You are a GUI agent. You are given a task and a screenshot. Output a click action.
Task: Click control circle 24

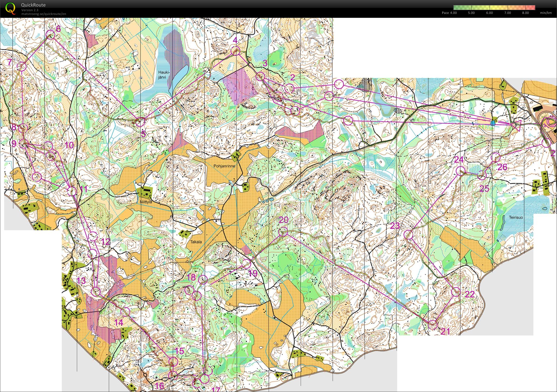461,171
